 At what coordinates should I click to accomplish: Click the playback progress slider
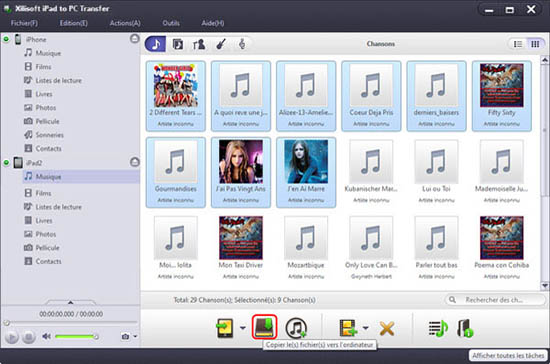click(x=71, y=322)
